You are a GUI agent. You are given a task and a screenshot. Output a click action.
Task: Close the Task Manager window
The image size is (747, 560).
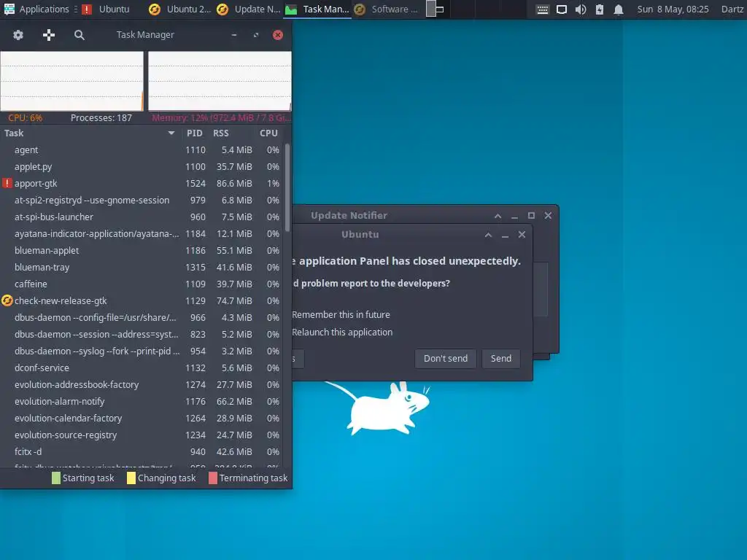278,35
